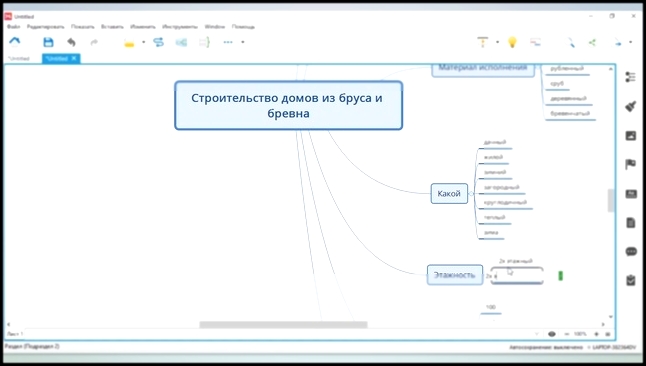Add a relationship with the curved arrow icon
This screenshot has width=646, height=366.
coord(159,42)
